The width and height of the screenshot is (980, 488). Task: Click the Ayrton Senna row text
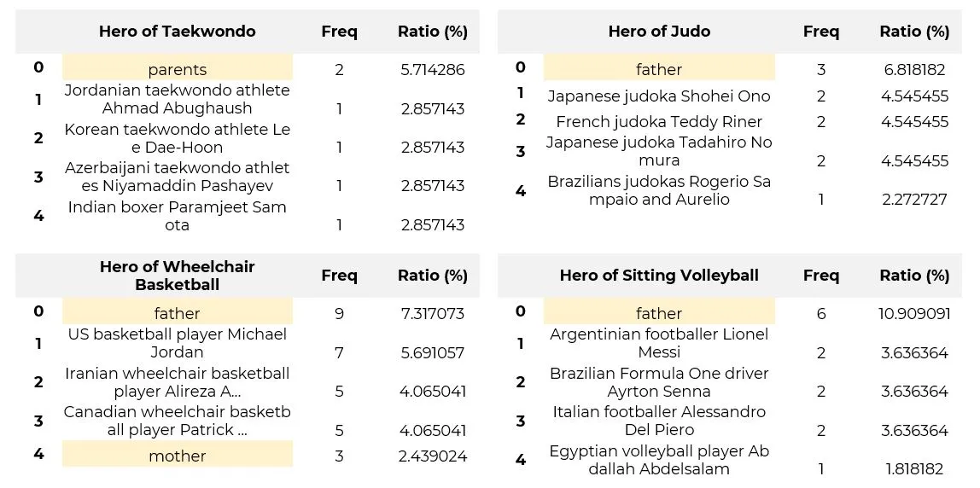[x=659, y=382]
